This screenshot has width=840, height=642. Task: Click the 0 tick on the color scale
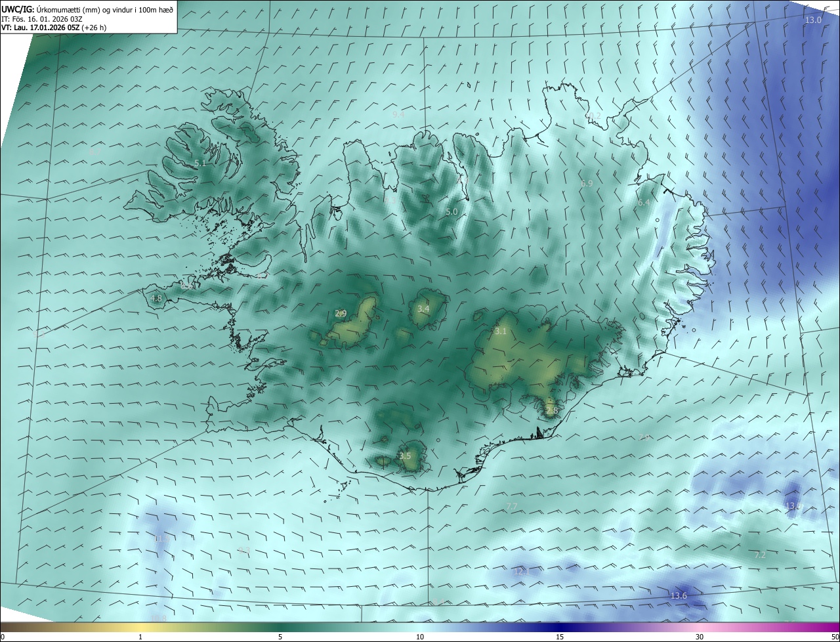(x=3, y=637)
